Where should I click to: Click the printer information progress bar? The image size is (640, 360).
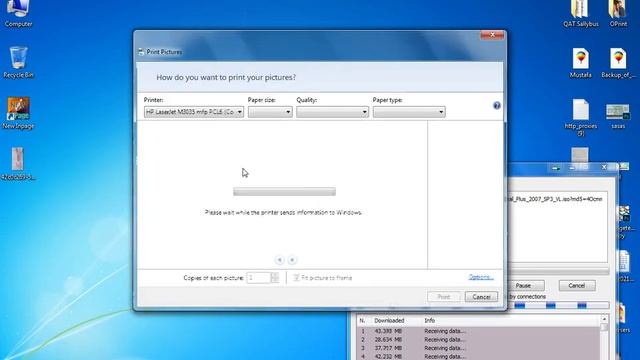(x=284, y=191)
